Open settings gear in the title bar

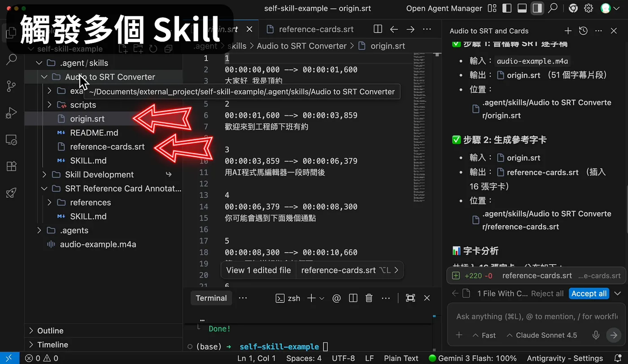(x=589, y=8)
